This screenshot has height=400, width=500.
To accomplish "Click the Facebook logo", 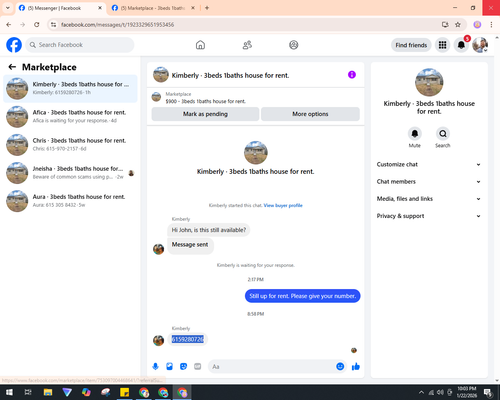I will click(14, 45).
